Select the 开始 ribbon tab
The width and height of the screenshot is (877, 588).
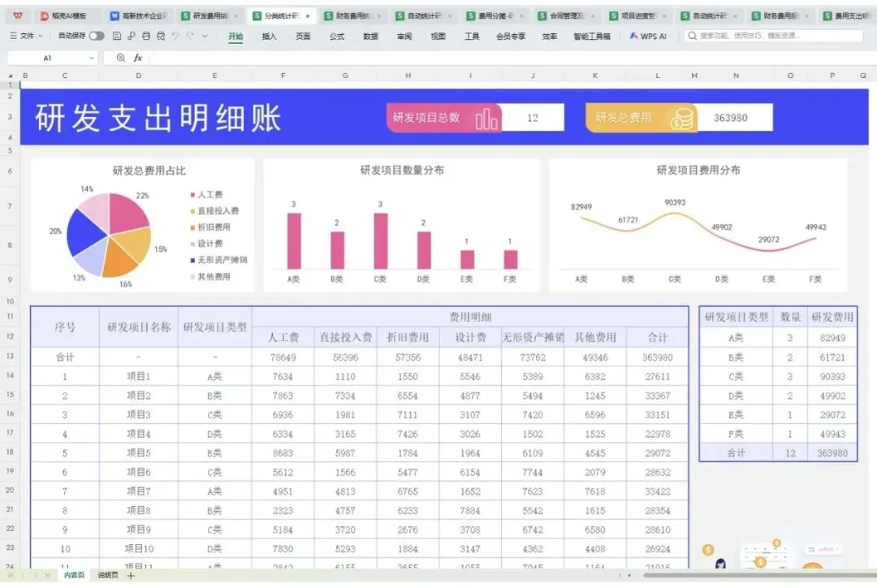coord(235,37)
